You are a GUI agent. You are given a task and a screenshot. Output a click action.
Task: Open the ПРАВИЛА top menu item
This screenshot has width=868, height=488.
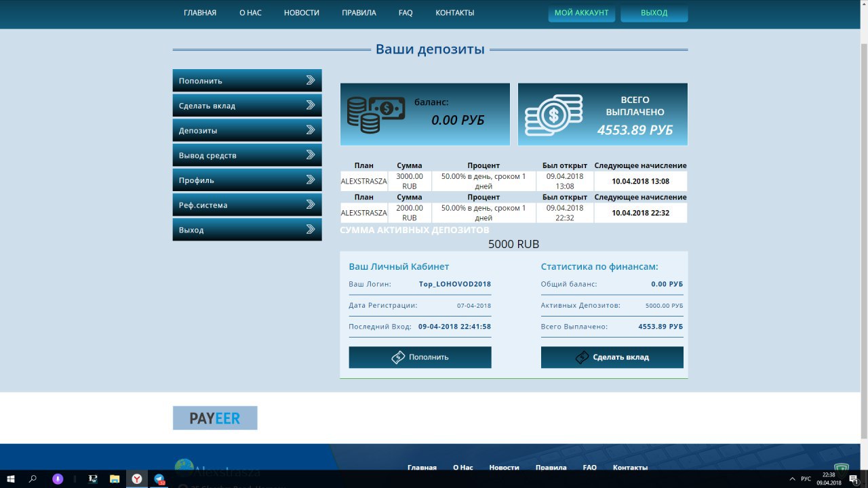(359, 13)
